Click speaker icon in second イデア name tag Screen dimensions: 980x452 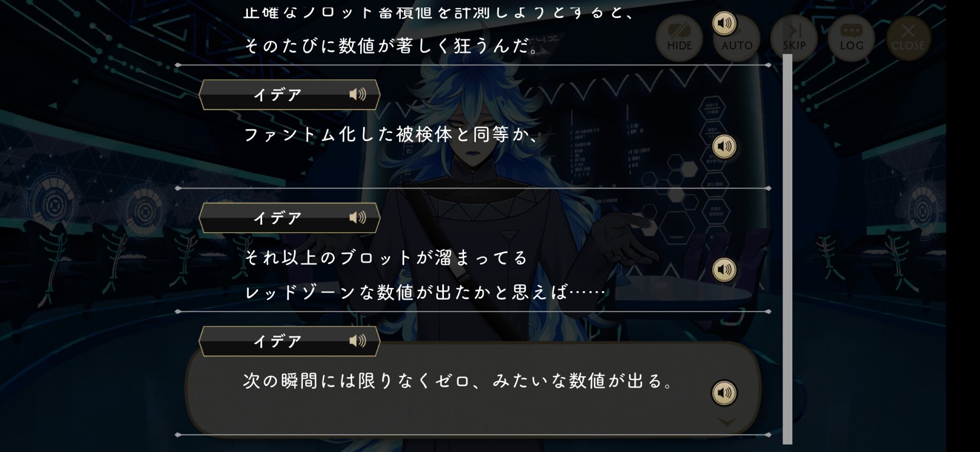(358, 217)
